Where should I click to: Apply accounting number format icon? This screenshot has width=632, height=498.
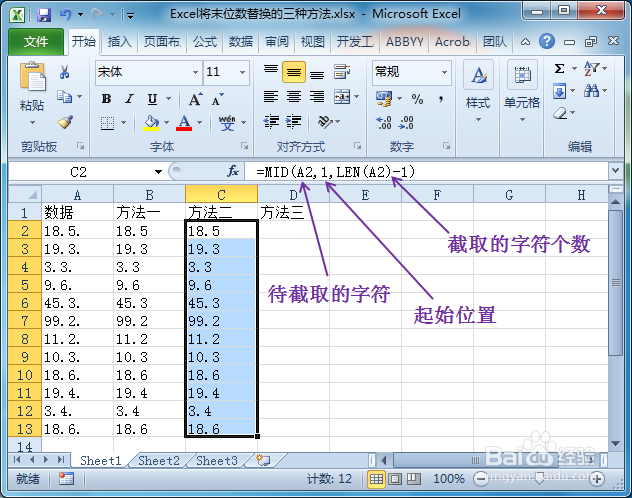pyautogui.click(x=384, y=99)
